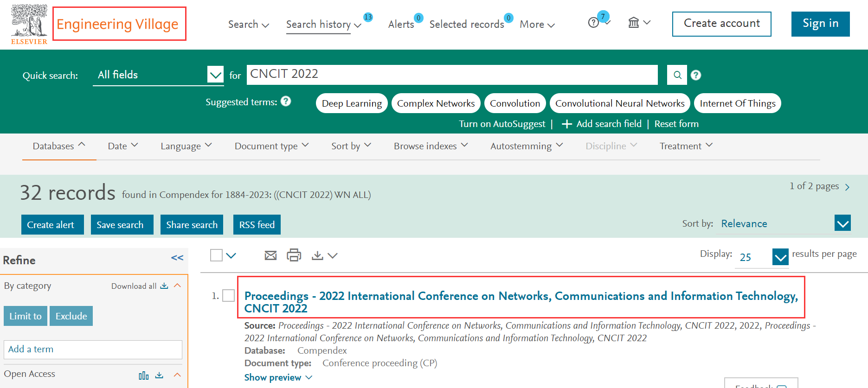Show Open Access bar chart icon
The width and height of the screenshot is (868, 388).
(x=144, y=375)
